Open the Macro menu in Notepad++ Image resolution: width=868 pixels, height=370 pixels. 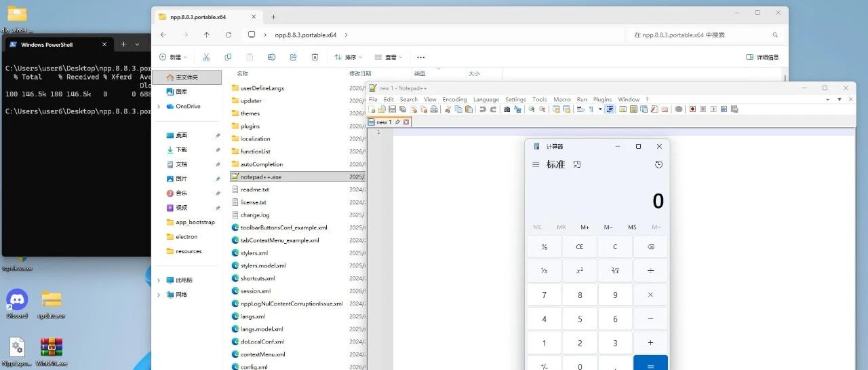(561, 99)
